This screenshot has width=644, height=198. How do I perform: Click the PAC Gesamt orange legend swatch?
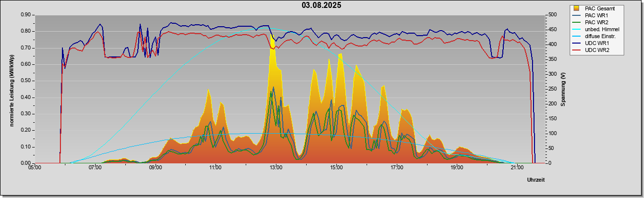click(577, 8)
